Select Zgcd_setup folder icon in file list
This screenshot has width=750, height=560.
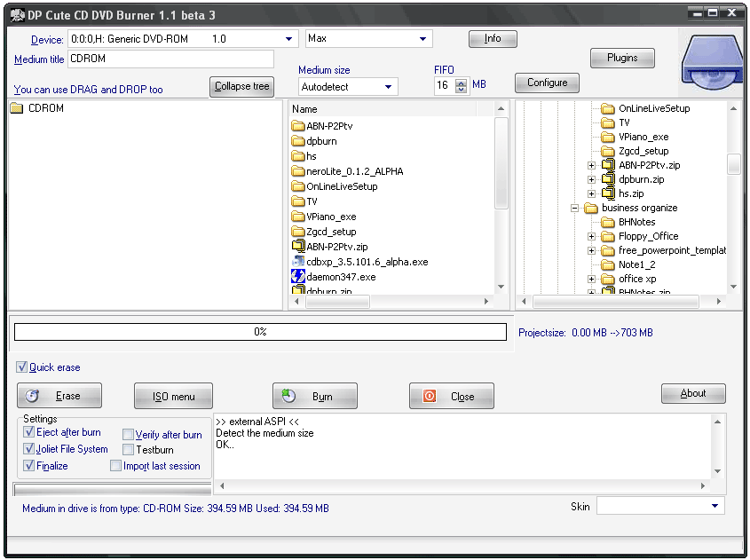pyautogui.click(x=298, y=232)
